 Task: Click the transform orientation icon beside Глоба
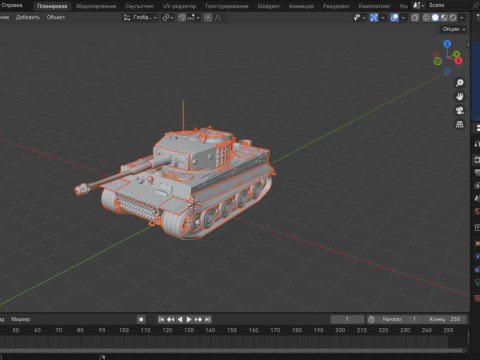[x=127, y=17]
